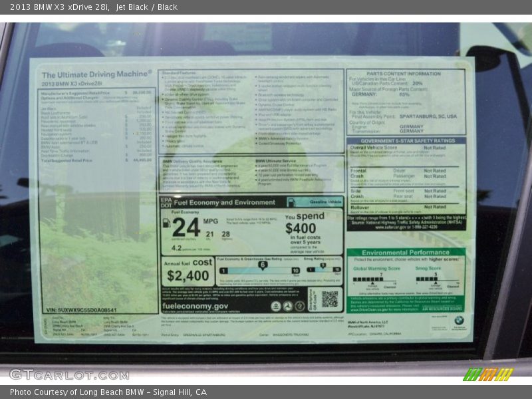
Task: Click the 'Standard Features' heading
Action: (179, 73)
